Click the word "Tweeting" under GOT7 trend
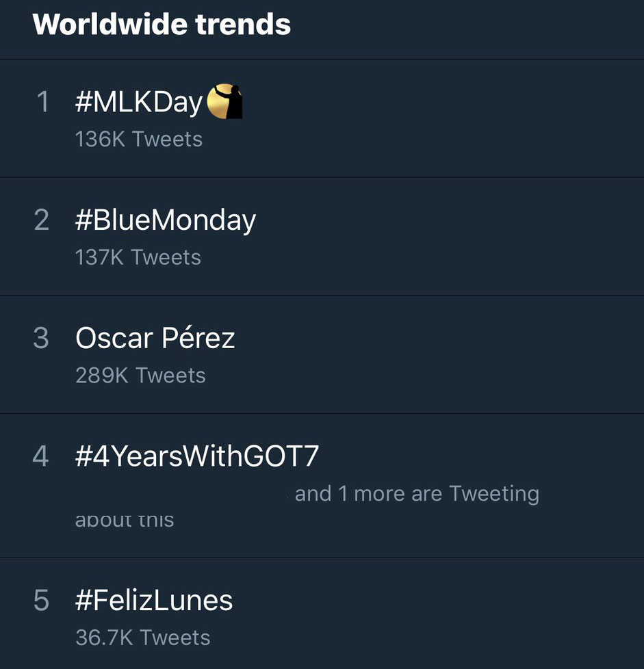Image resolution: width=644 pixels, height=669 pixels. (493, 493)
